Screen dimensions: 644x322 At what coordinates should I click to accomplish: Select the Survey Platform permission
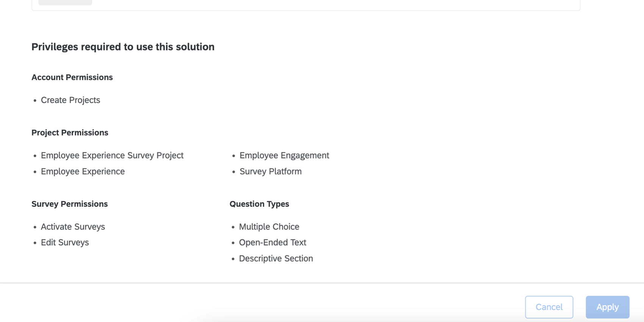270,171
